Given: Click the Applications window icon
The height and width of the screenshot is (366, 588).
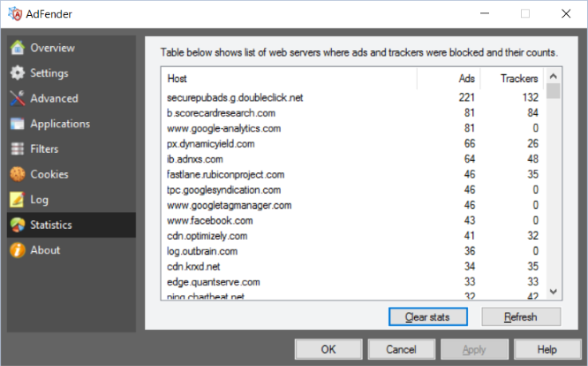Looking at the screenshot, I should pos(18,124).
